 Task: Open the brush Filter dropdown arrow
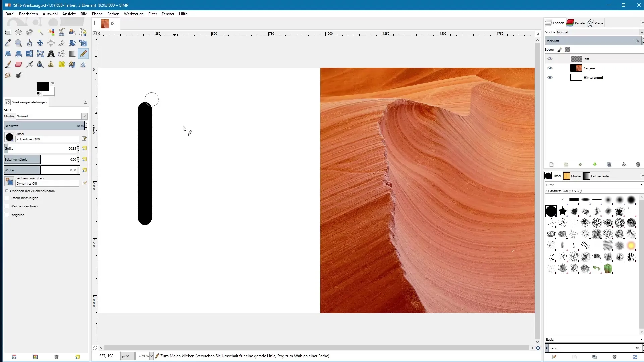coord(641,185)
